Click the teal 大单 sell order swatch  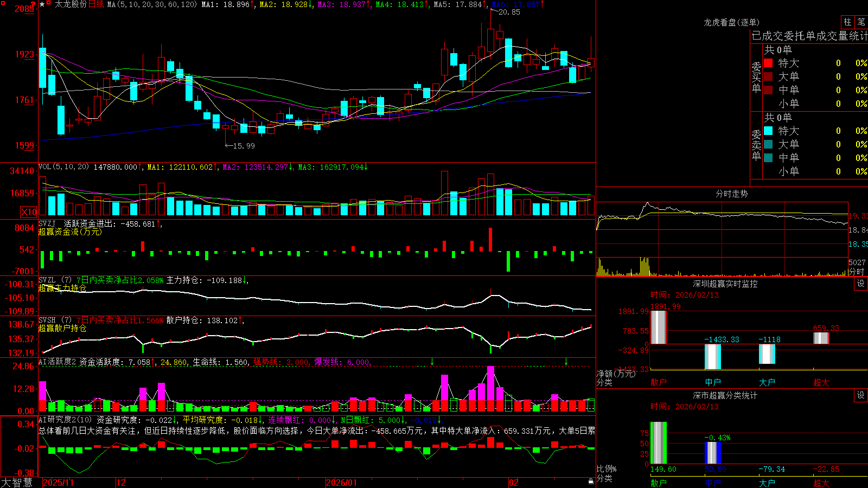[768, 144]
